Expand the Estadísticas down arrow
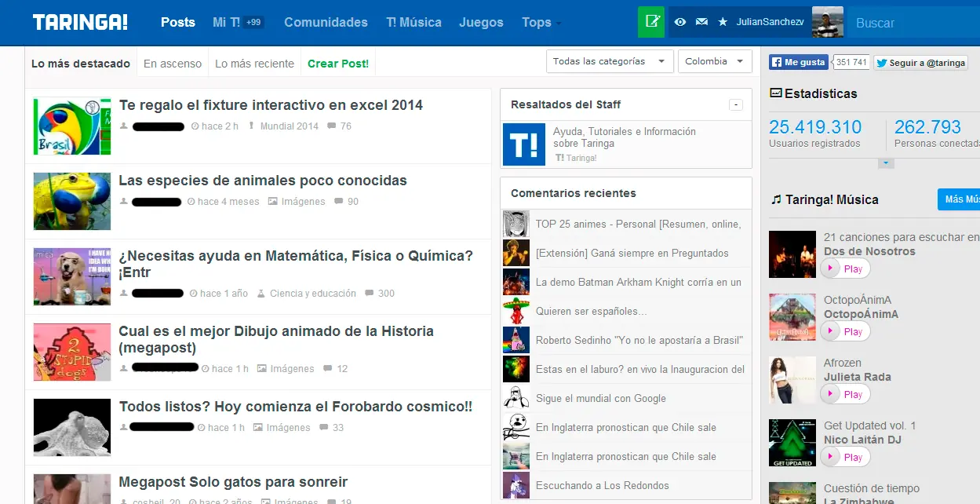The width and height of the screenshot is (980, 504). tap(886, 163)
